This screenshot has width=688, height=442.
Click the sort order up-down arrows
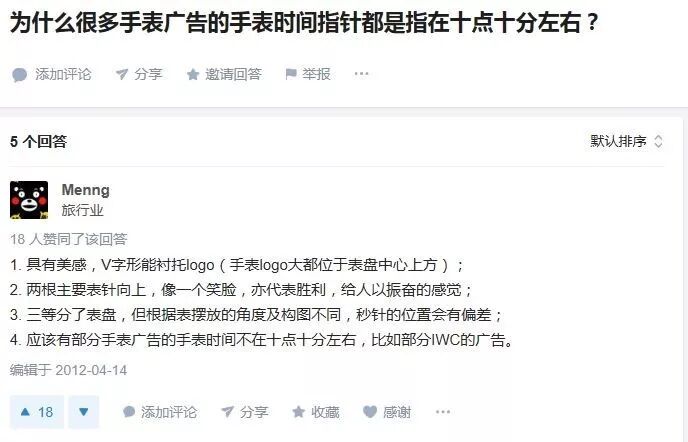click(658, 141)
